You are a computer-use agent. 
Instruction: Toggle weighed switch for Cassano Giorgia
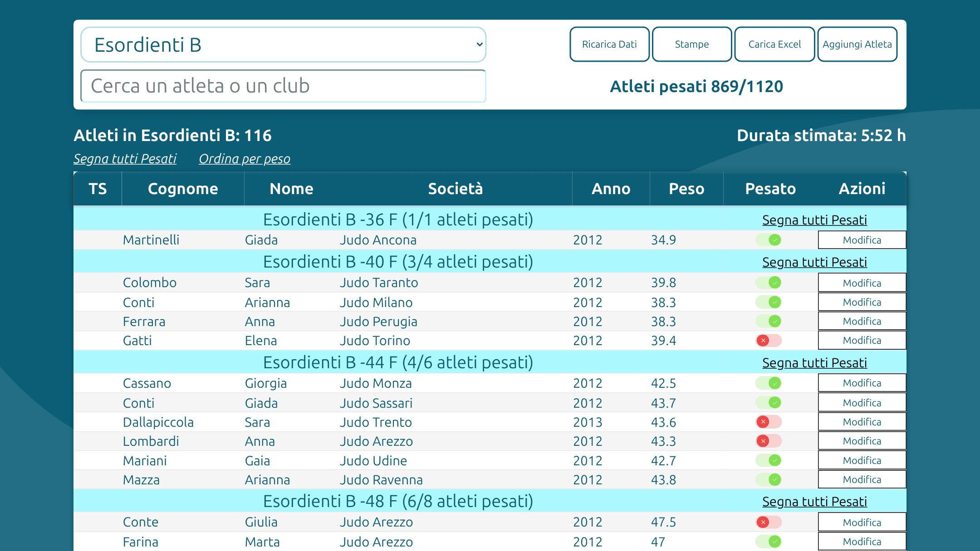pos(769,383)
